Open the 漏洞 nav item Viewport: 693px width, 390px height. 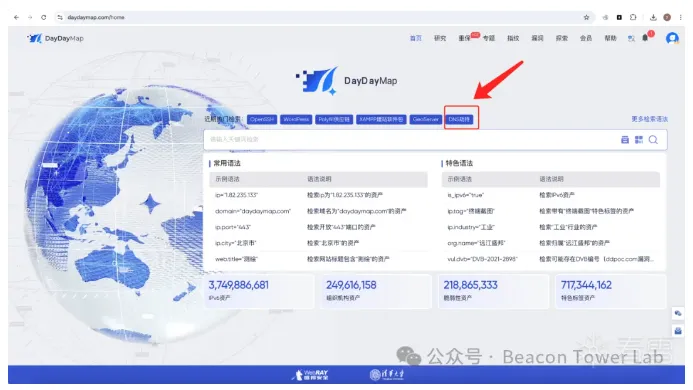[537, 38]
